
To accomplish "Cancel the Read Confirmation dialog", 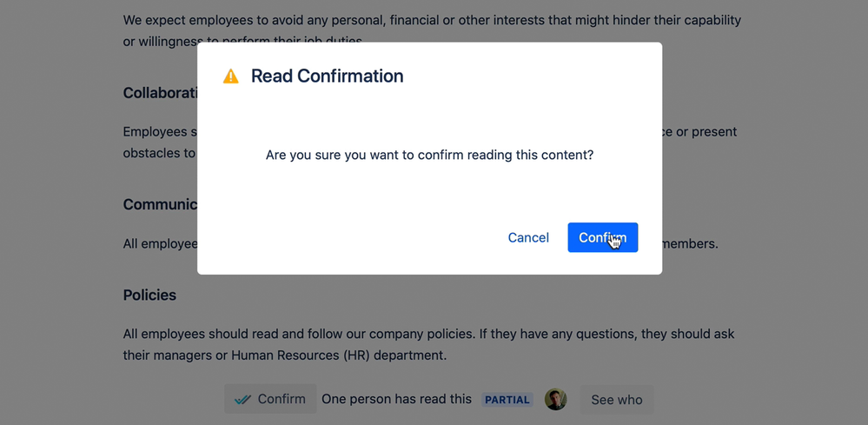I will pos(528,237).
